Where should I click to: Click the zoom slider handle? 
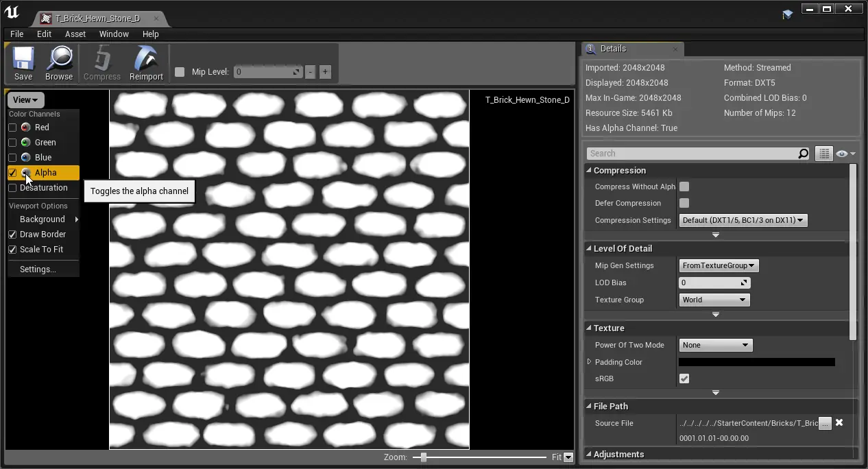pyautogui.click(x=424, y=457)
